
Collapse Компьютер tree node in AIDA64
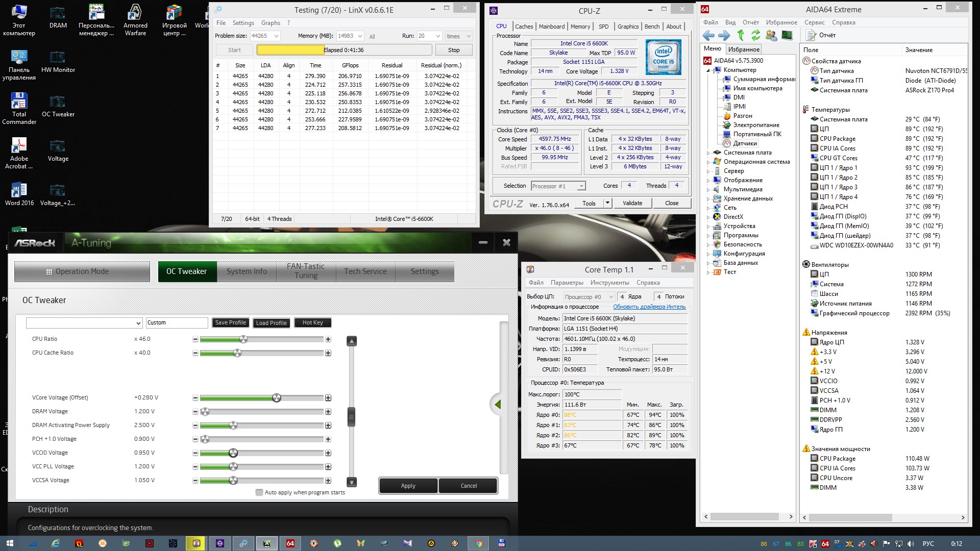pos(708,70)
